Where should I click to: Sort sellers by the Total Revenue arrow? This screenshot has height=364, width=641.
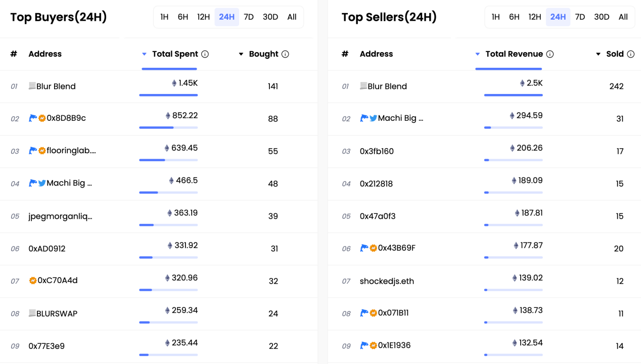[478, 54]
